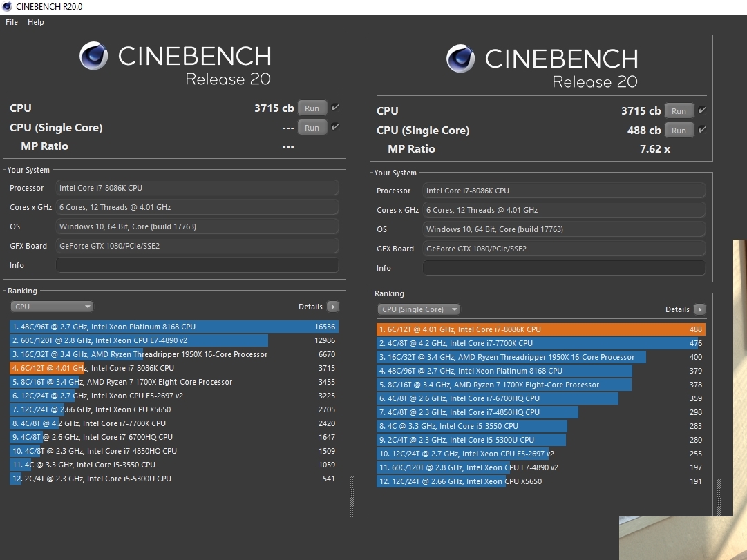747x560 pixels.
Task: Click the Cores x GHz field in left window
Action: point(197,207)
